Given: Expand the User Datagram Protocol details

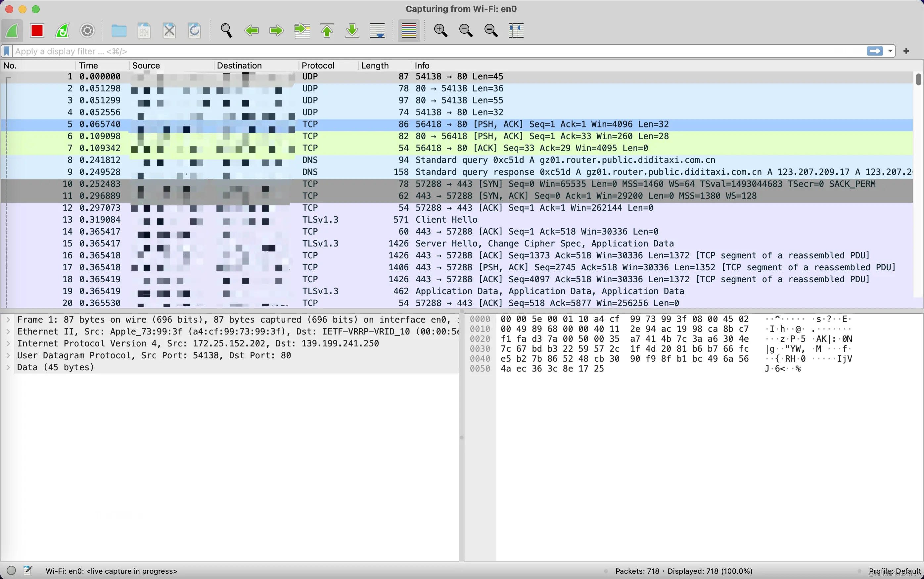Looking at the screenshot, I should point(8,355).
